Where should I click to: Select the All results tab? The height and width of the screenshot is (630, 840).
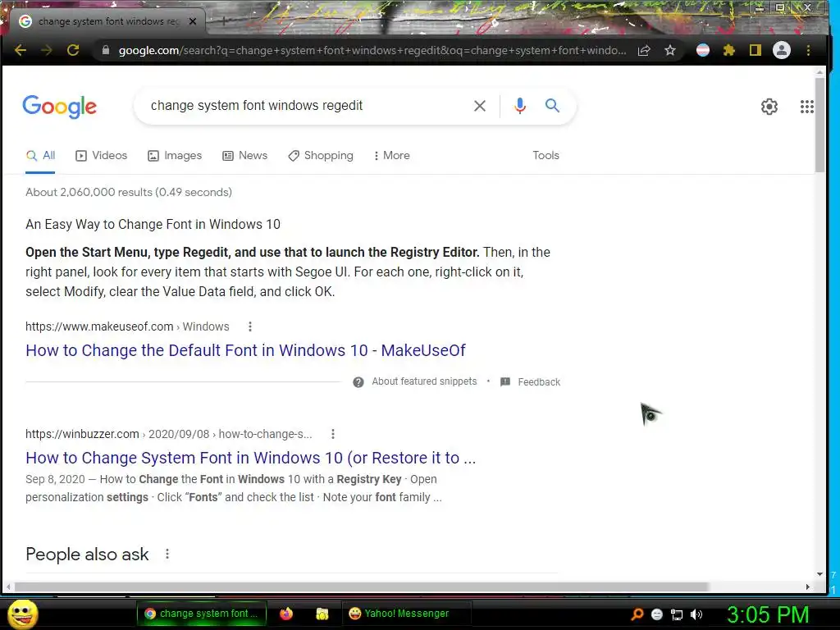(40, 156)
